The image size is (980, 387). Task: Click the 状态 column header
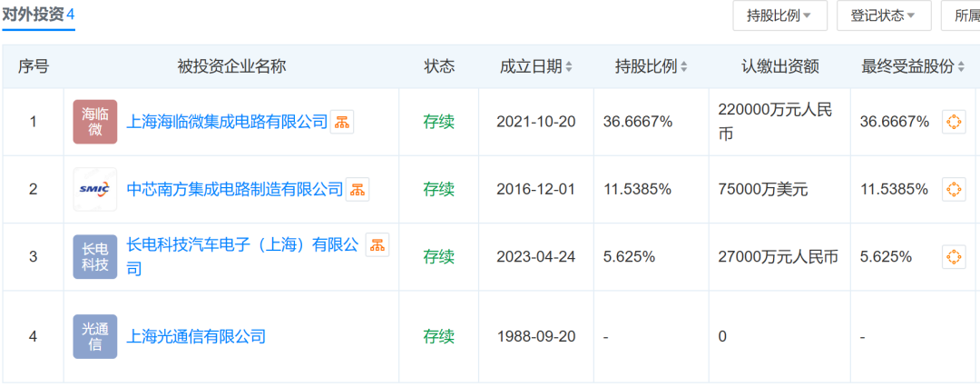tap(439, 66)
